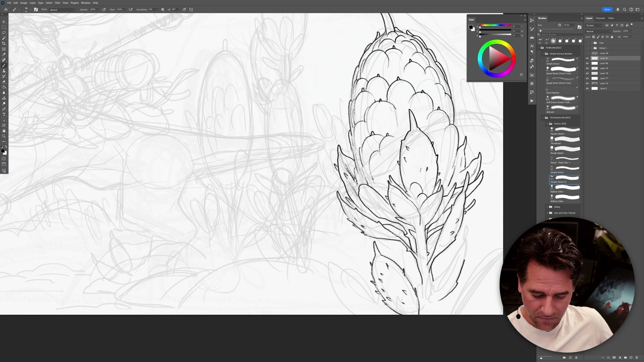Choose the Eyedropper tool

coord(4,54)
